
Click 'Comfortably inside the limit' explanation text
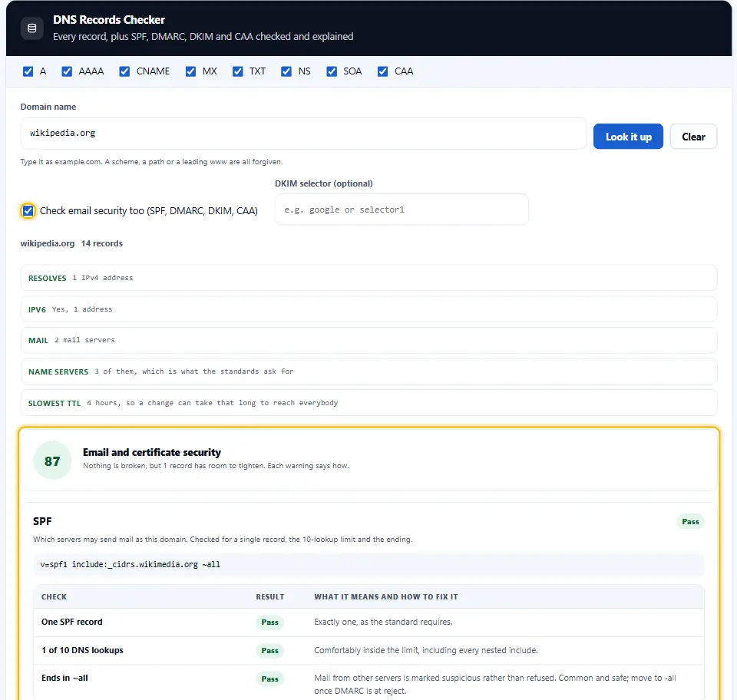point(426,650)
